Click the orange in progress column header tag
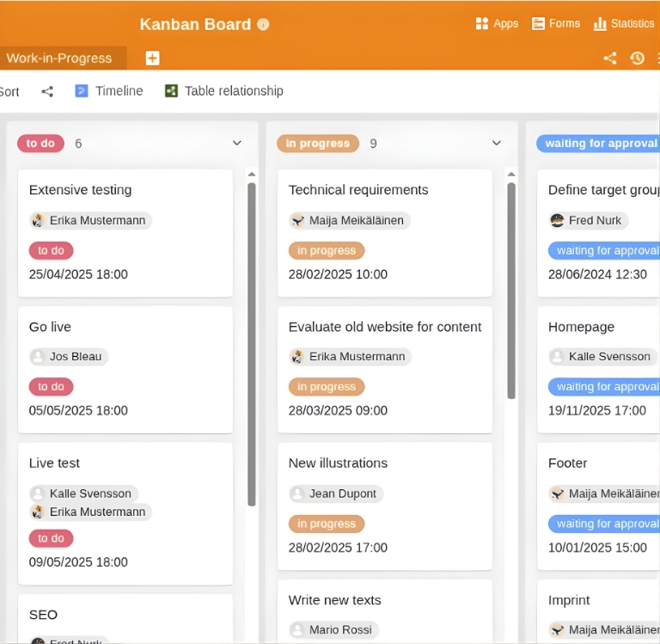 (318, 144)
